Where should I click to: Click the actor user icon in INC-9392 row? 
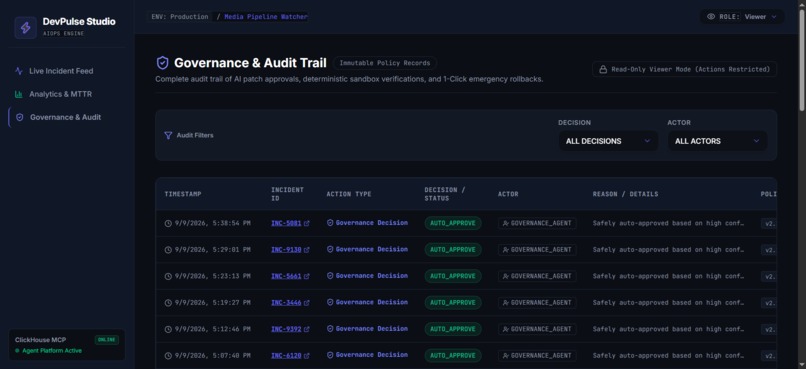pyautogui.click(x=506, y=329)
